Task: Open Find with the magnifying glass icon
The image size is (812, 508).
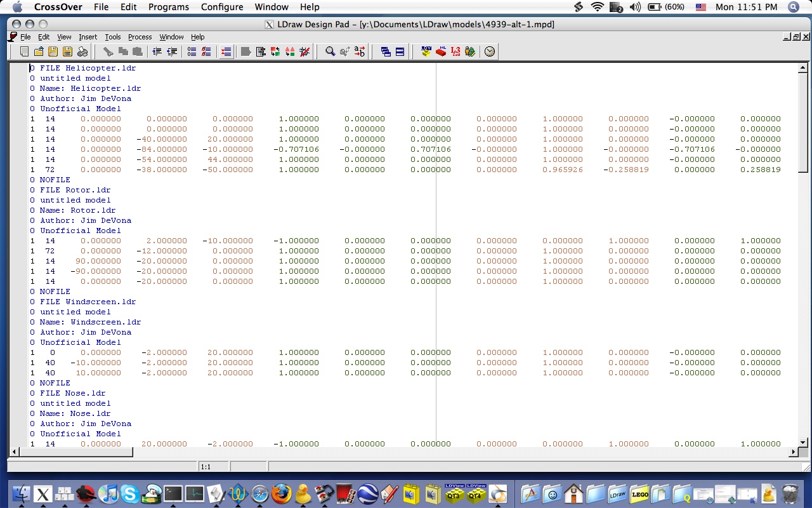Action: (331, 51)
